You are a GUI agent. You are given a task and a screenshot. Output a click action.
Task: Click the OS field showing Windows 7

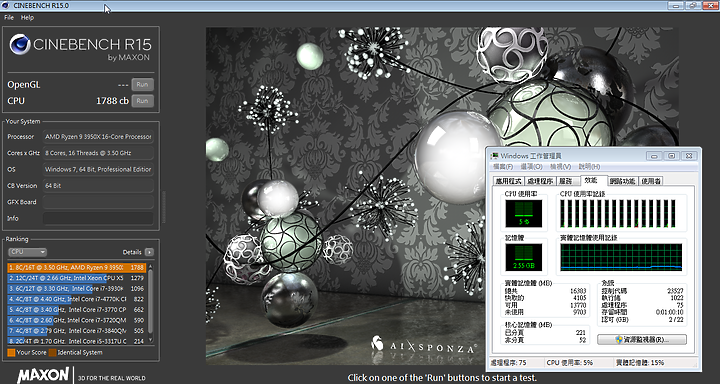coord(98,169)
